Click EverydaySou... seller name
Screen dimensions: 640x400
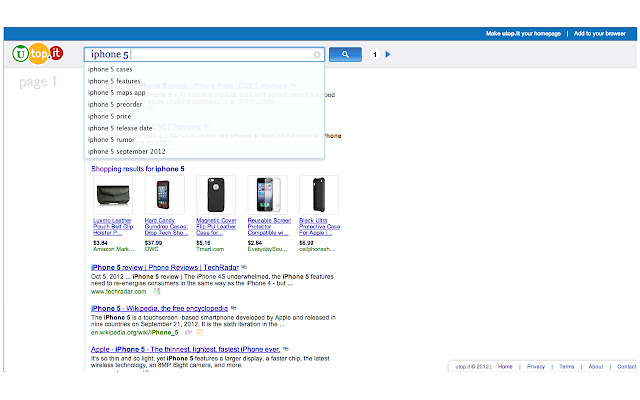[268, 249]
